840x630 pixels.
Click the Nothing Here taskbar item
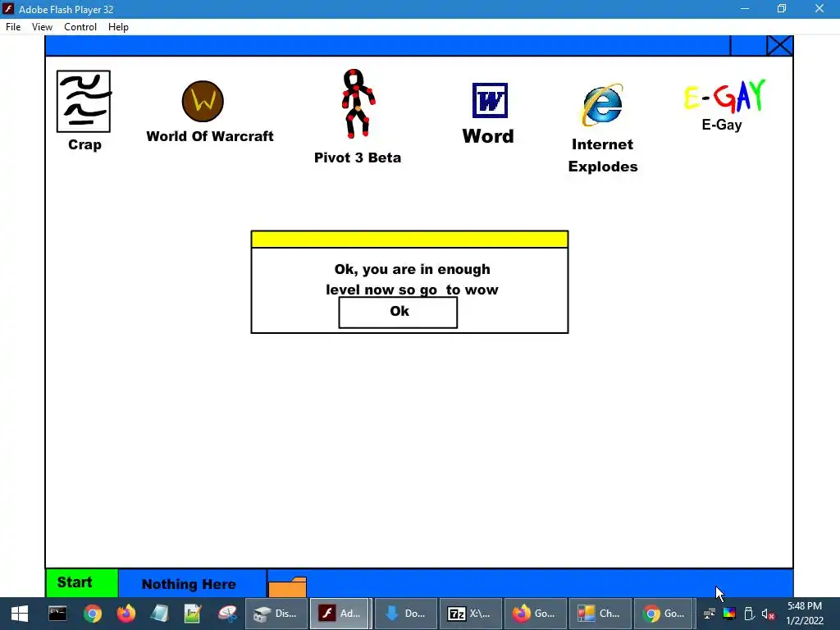[x=192, y=583]
